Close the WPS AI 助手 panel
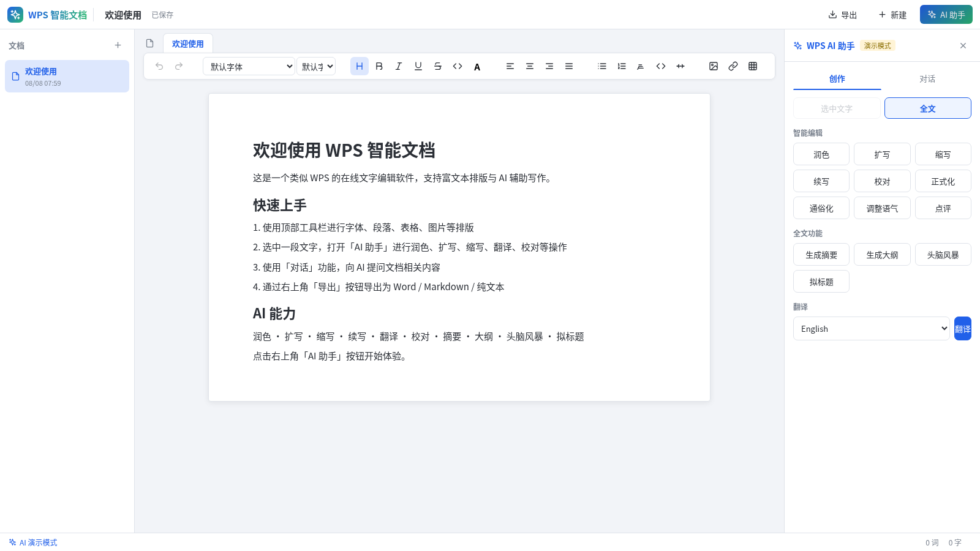980x551 pixels. point(963,46)
